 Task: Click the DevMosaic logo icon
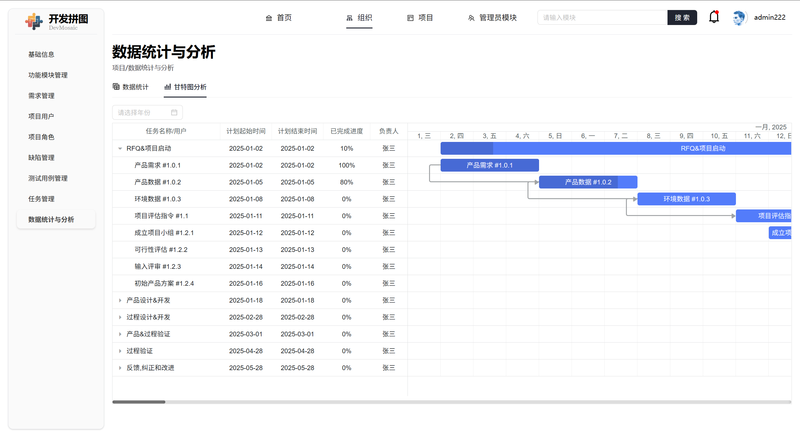click(x=34, y=21)
